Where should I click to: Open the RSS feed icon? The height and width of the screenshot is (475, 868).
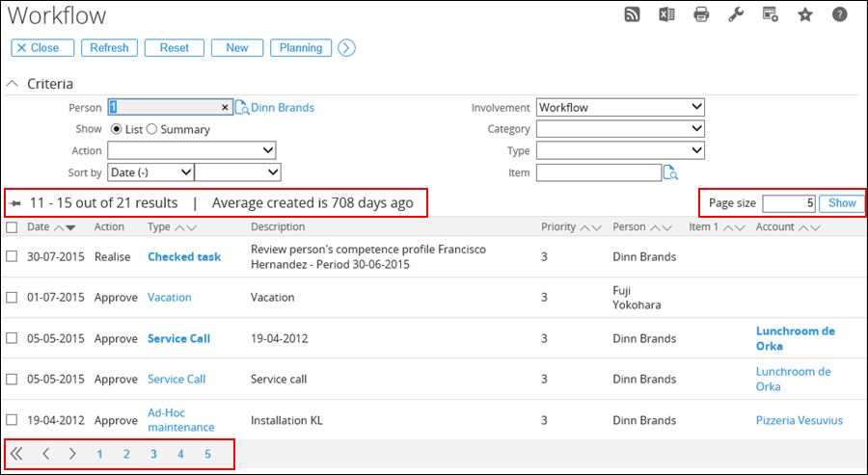[632, 14]
